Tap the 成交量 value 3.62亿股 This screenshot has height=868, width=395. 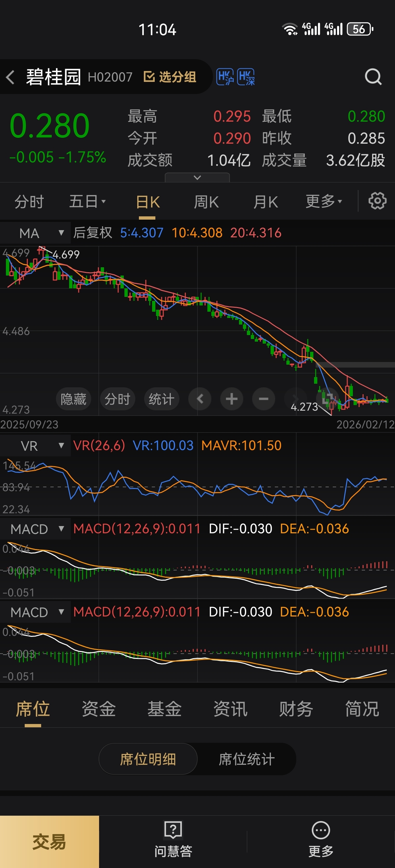click(355, 160)
